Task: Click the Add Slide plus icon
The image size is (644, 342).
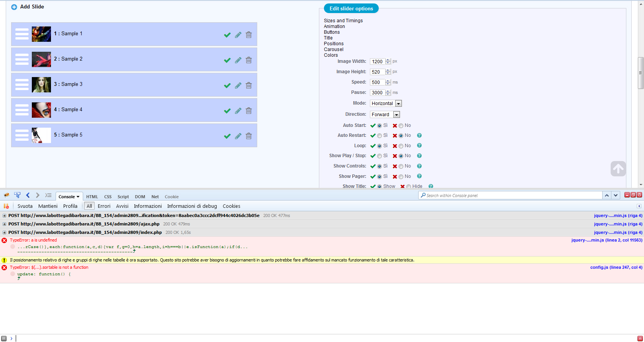Action: pos(14,7)
